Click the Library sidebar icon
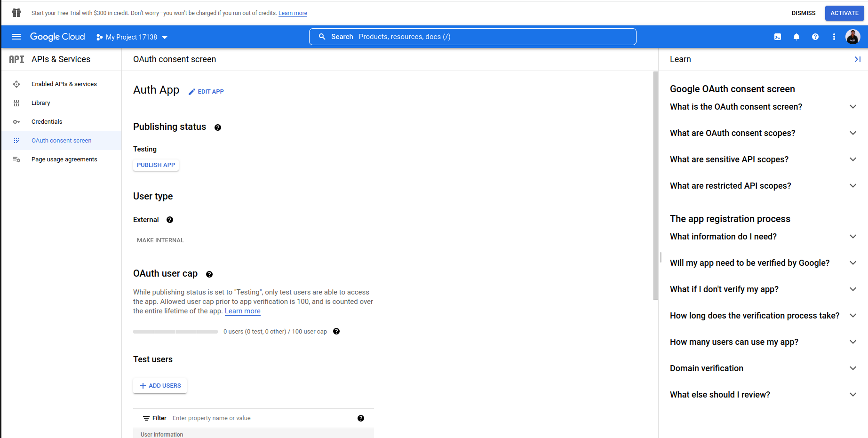 [16, 103]
